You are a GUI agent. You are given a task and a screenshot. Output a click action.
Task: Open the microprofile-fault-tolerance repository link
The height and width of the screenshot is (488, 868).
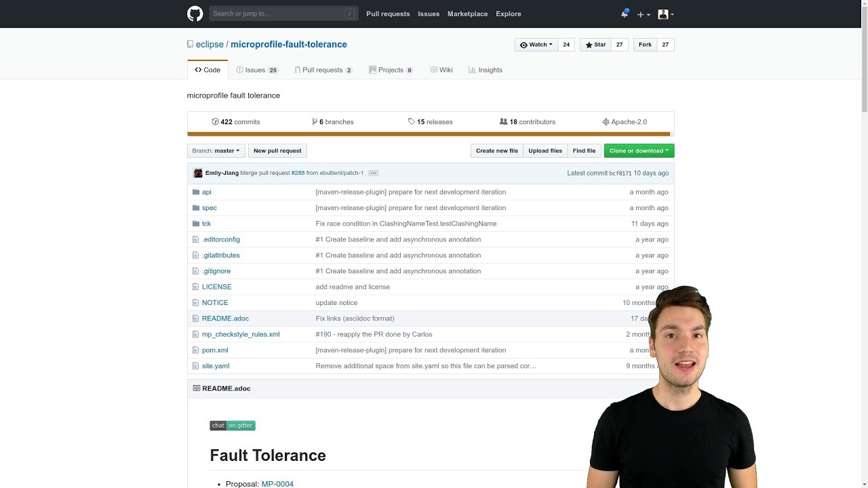coord(289,44)
